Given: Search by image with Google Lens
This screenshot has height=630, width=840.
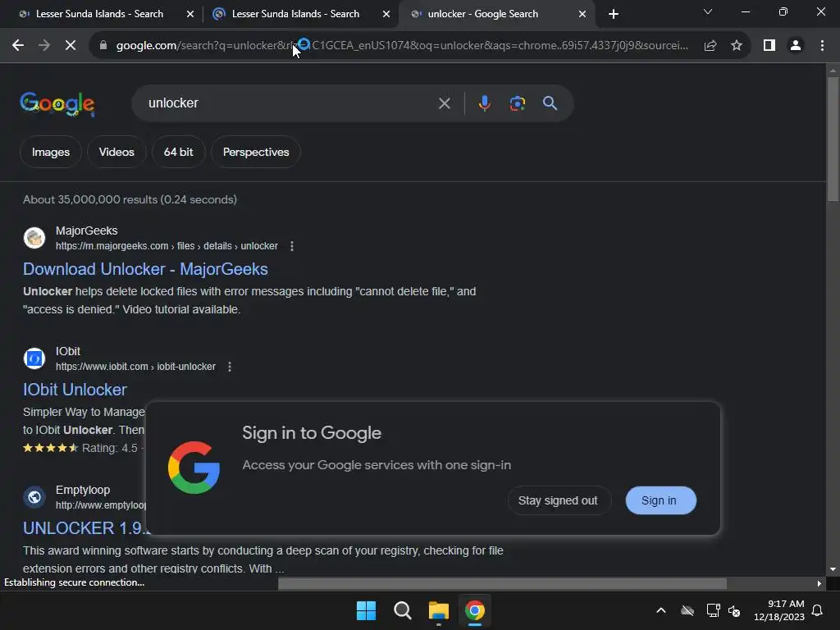Looking at the screenshot, I should [517, 103].
